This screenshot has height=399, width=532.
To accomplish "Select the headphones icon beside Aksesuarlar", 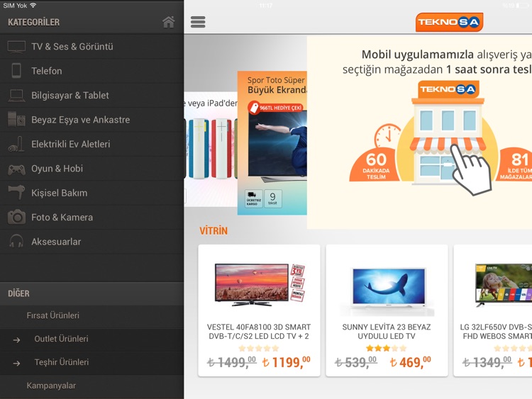I will click(16, 241).
